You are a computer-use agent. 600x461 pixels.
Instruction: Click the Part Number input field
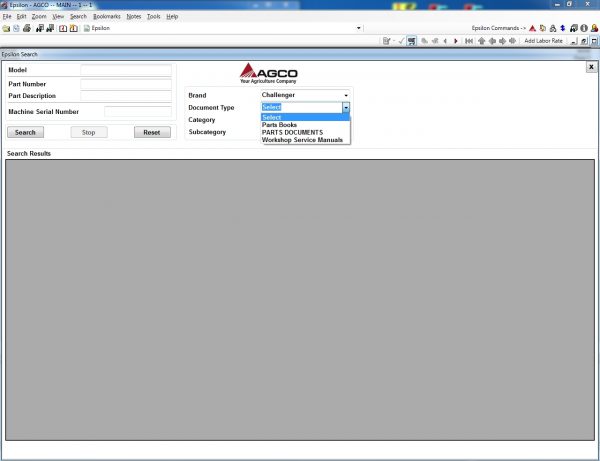click(126, 84)
